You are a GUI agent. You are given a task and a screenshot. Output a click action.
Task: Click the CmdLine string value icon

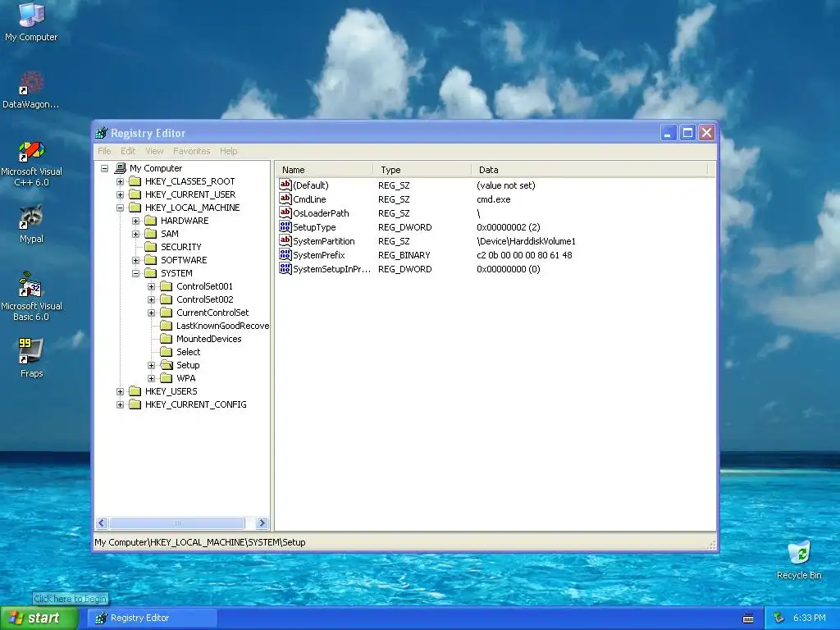(285, 199)
